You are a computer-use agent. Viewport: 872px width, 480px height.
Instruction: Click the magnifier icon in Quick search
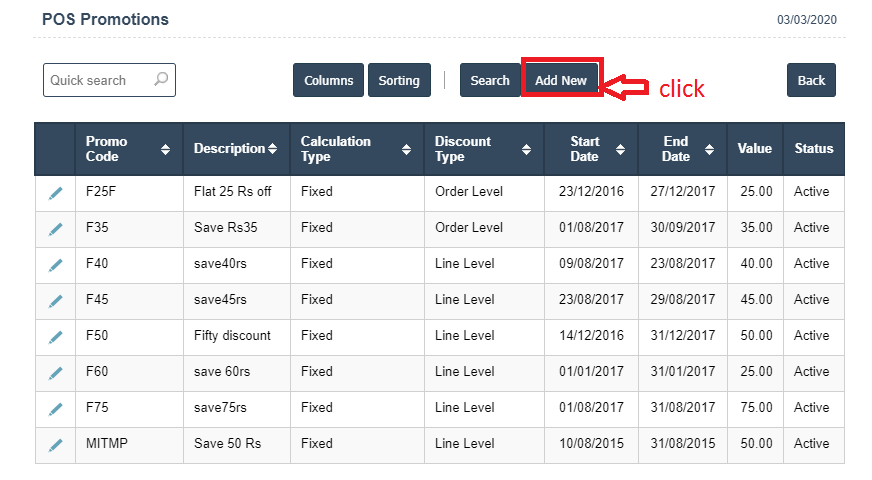click(161, 80)
